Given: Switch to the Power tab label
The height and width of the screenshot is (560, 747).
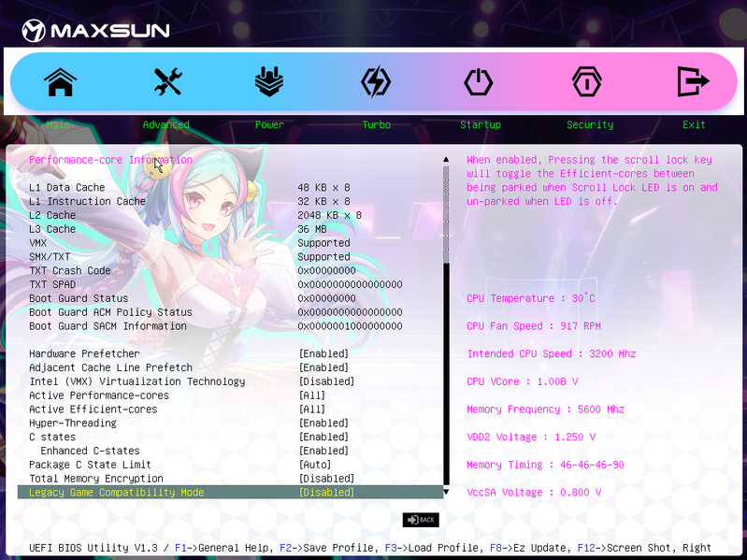Looking at the screenshot, I should [269, 124].
